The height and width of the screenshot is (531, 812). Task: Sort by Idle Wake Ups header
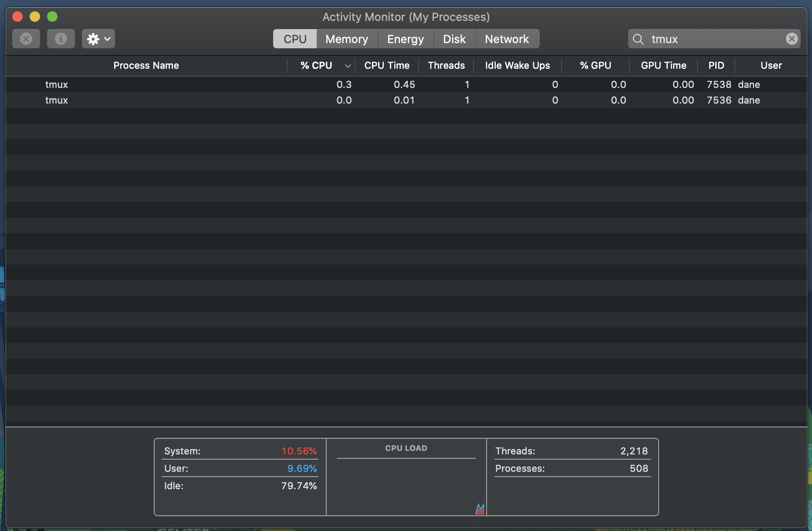point(517,65)
